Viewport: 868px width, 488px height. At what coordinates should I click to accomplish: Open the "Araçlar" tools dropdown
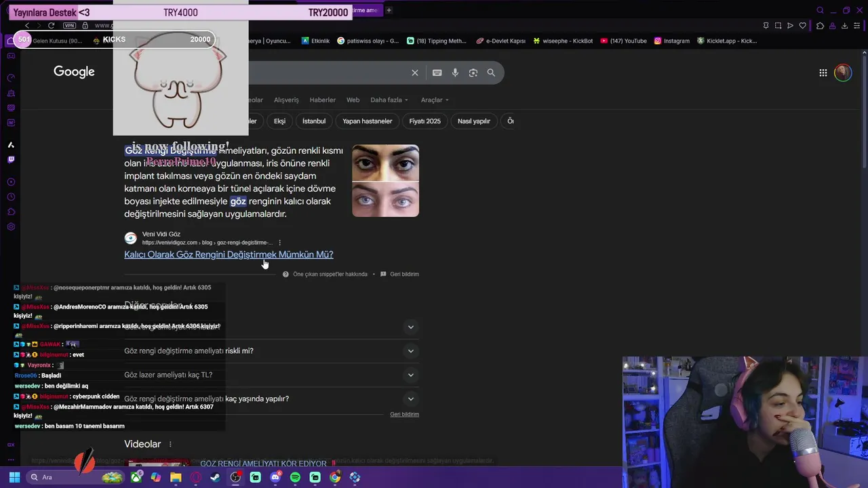(x=435, y=100)
